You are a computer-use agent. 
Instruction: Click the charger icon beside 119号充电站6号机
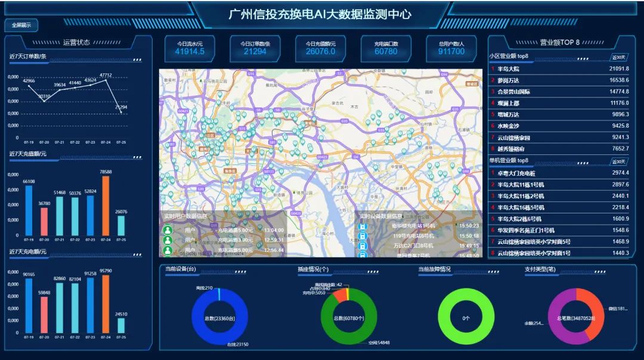pyautogui.click(x=361, y=236)
